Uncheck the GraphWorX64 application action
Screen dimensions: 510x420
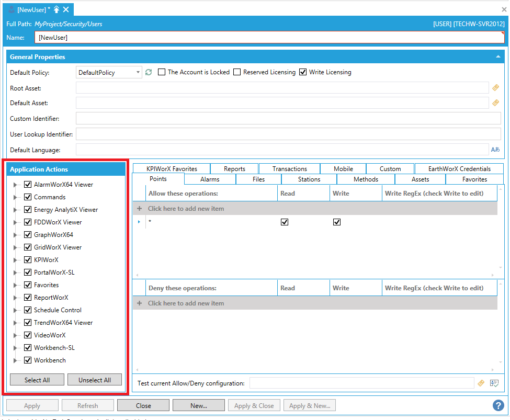(x=28, y=235)
